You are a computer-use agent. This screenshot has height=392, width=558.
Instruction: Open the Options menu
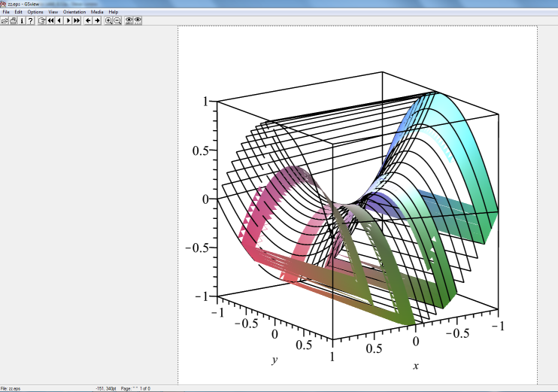point(35,12)
